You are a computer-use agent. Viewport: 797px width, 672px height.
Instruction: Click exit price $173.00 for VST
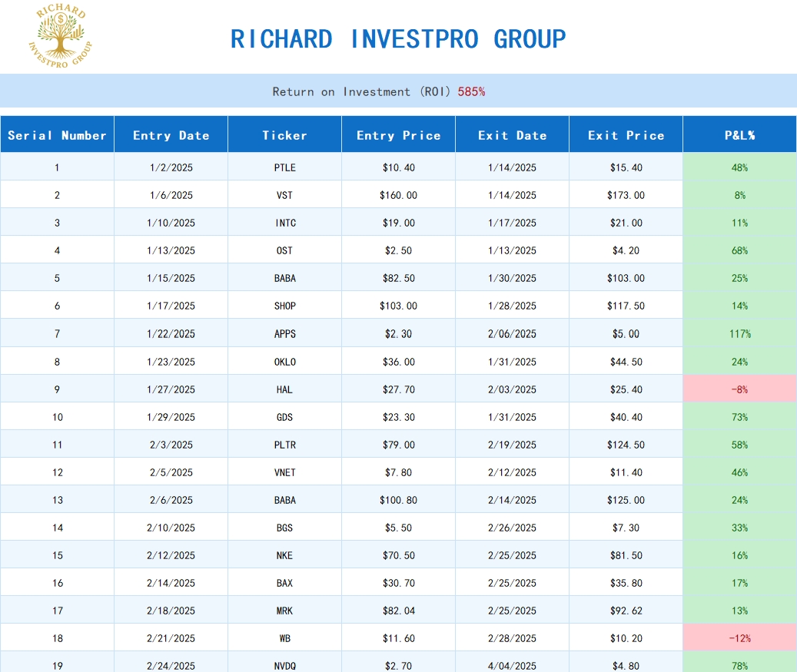(x=626, y=194)
